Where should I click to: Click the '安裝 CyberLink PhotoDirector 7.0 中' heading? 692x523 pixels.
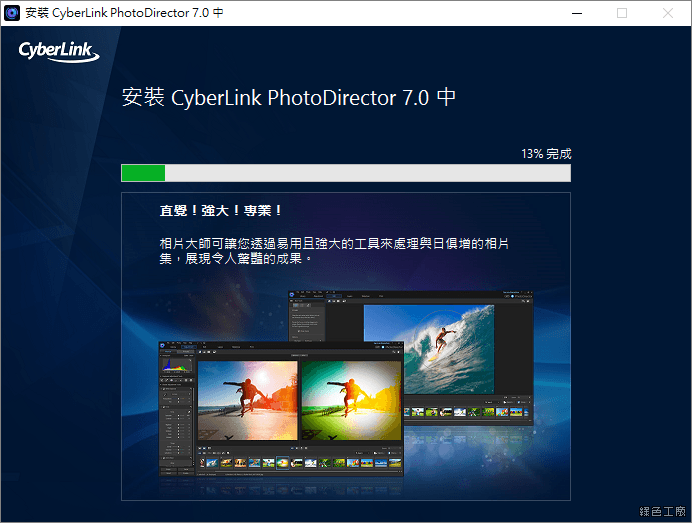click(x=289, y=97)
